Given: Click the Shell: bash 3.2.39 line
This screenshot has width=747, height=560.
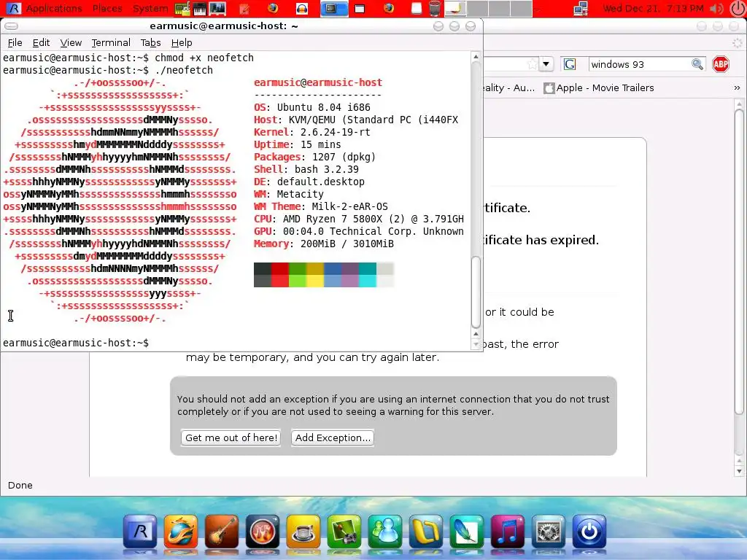Looking at the screenshot, I should pyautogui.click(x=306, y=169).
